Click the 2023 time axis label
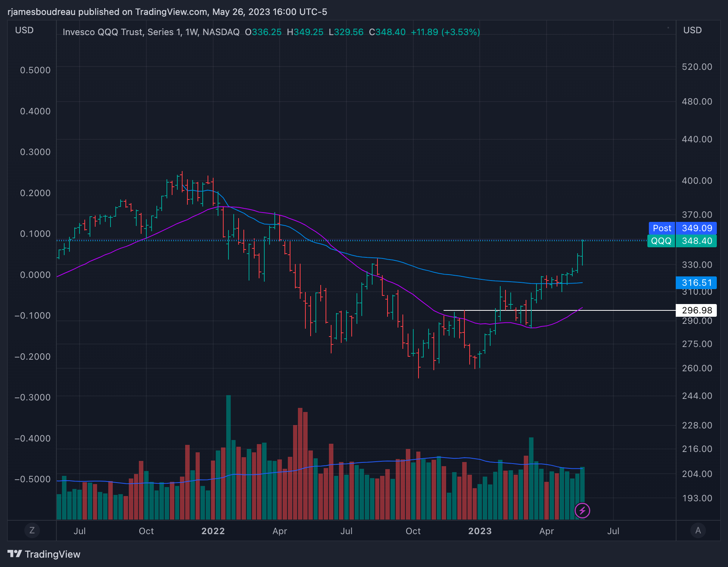Image resolution: width=728 pixels, height=567 pixels. pos(480,531)
